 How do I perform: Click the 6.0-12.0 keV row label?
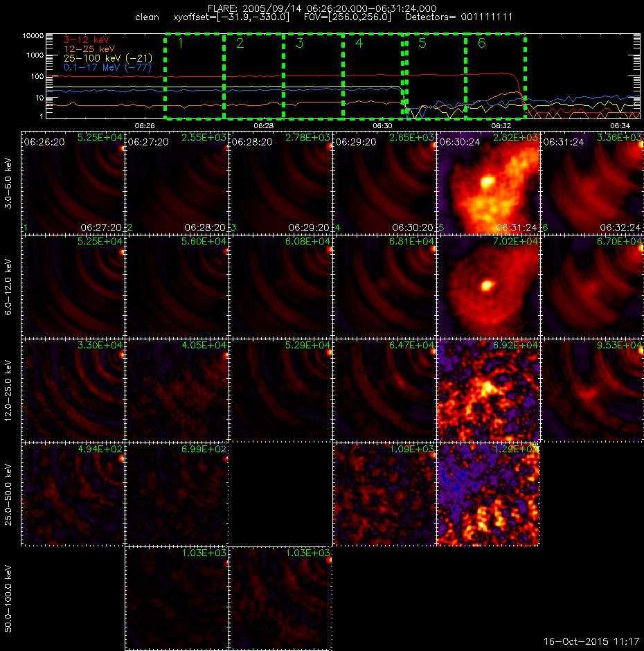point(8,287)
